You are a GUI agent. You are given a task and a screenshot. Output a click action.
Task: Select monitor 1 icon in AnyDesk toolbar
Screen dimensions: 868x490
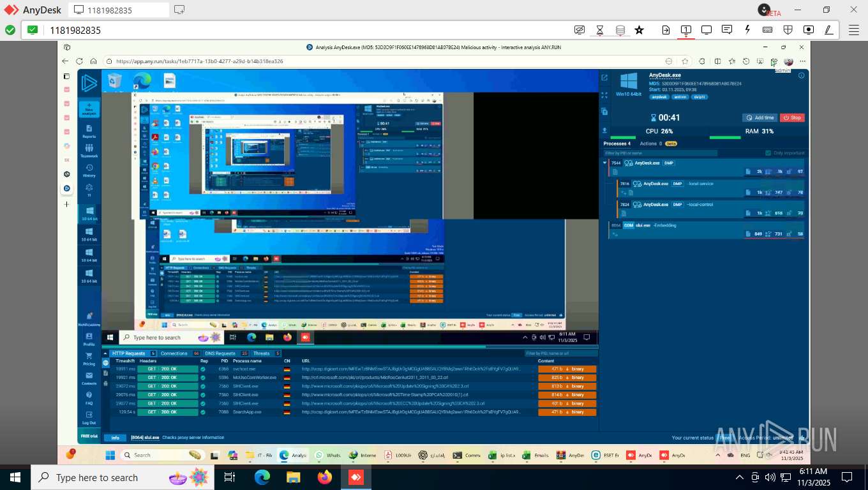(x=686, y=30)
